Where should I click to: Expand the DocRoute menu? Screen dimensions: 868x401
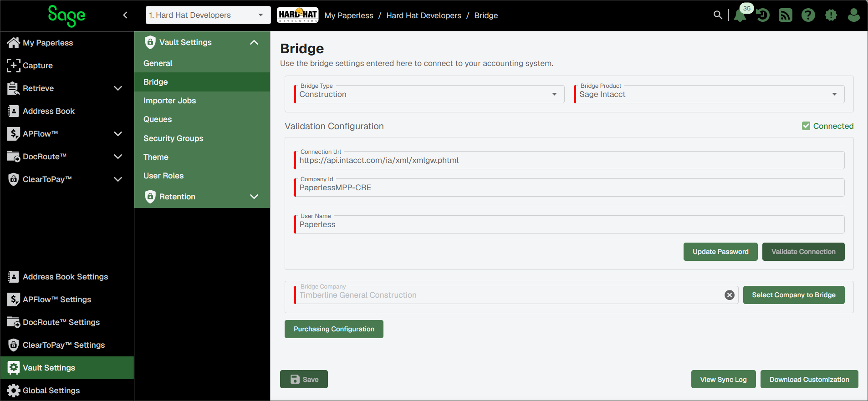[118, 157]
